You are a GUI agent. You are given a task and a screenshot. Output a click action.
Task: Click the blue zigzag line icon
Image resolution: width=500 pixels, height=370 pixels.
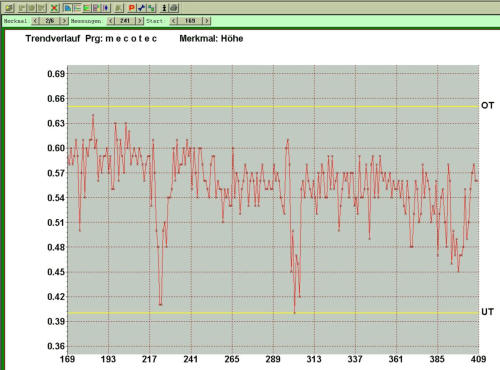pyautogui.click(x=141, y=8)
